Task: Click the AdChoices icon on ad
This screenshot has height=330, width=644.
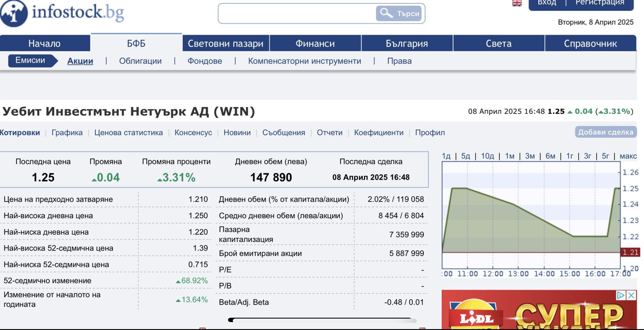Action: 621,295
